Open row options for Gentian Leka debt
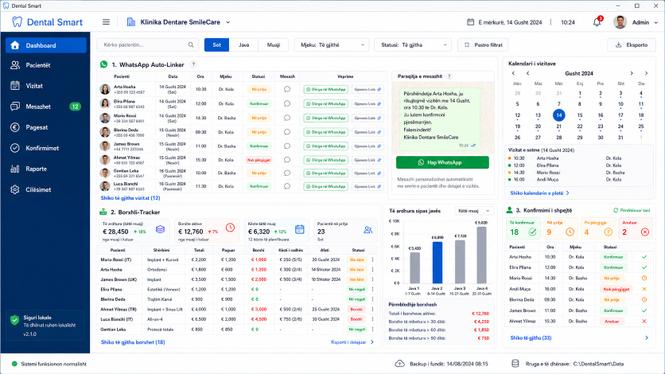 click(373, 329)
